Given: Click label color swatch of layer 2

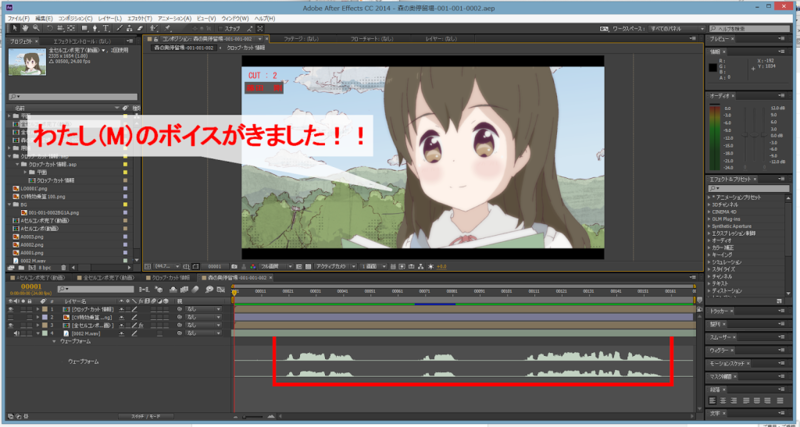Looking at the screenshot, I should [44, 317].
